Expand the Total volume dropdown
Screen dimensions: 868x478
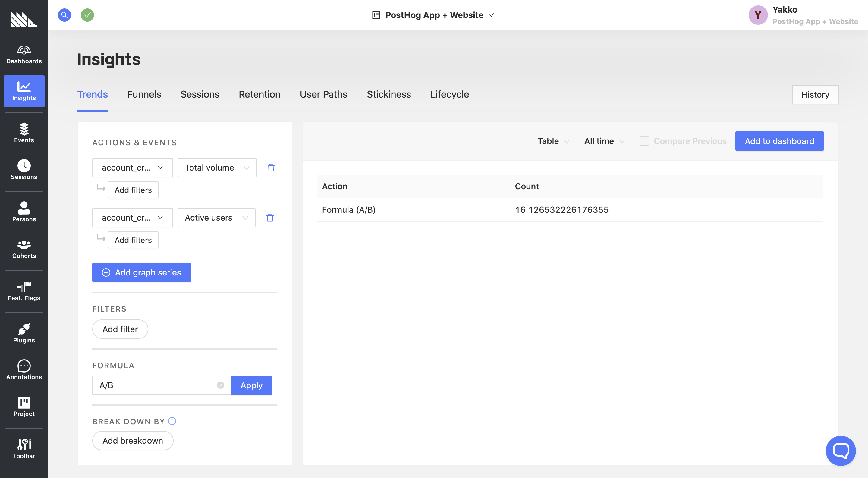pos(217,168)
